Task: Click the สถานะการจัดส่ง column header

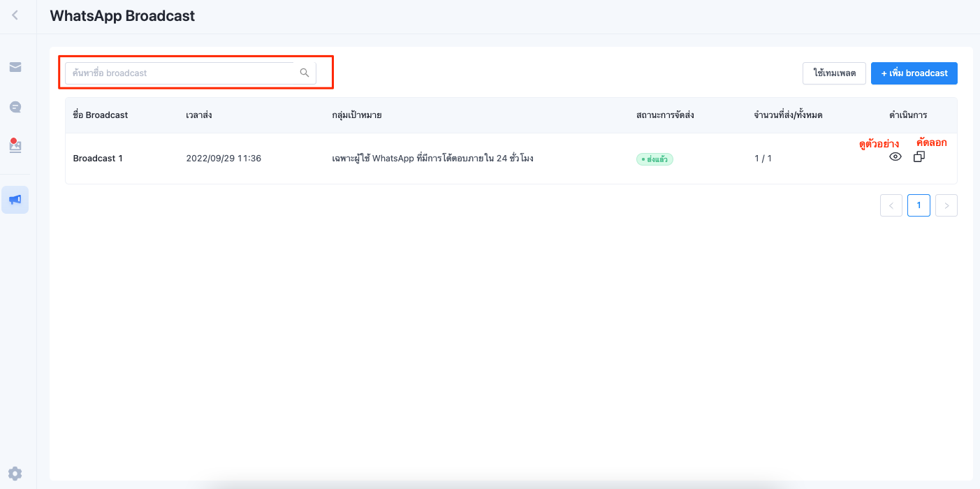Action: point(665,115)
